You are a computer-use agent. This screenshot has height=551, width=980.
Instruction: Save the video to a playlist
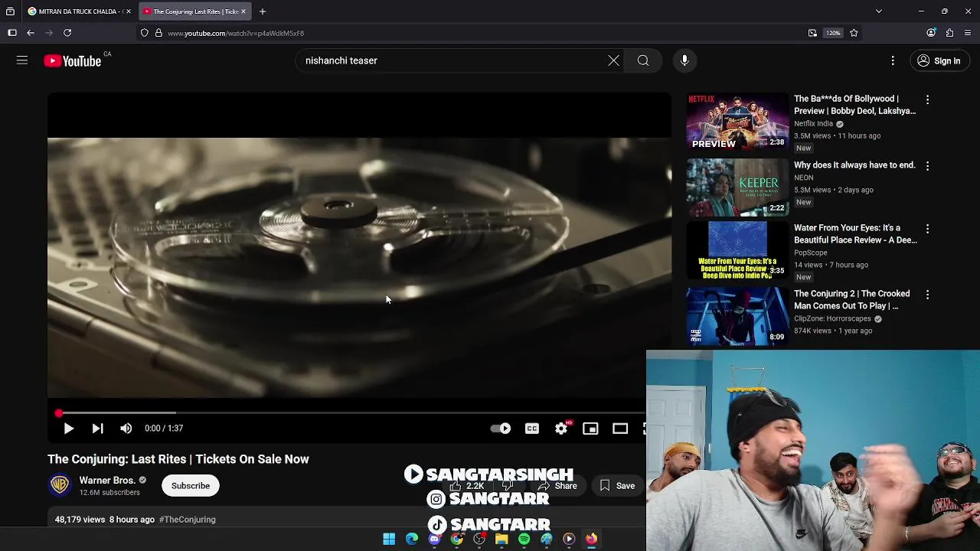pos(617,485)
